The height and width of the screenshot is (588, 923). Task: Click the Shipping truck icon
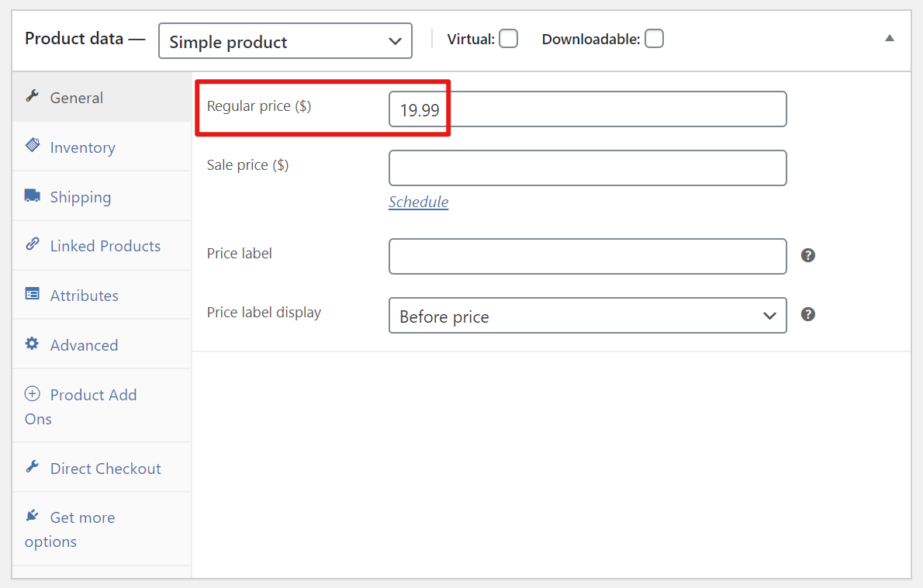[x=33, y=195]
